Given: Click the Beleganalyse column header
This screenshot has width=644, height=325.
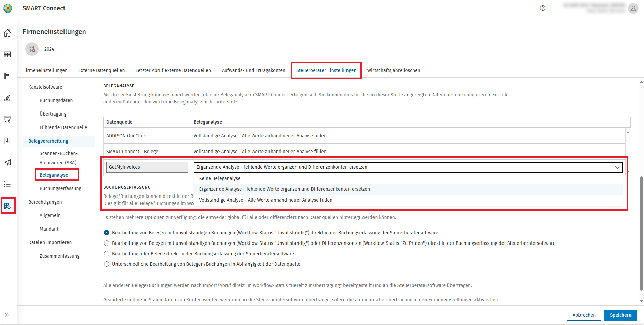Looking at the screenshot, I should pos(208,122).
